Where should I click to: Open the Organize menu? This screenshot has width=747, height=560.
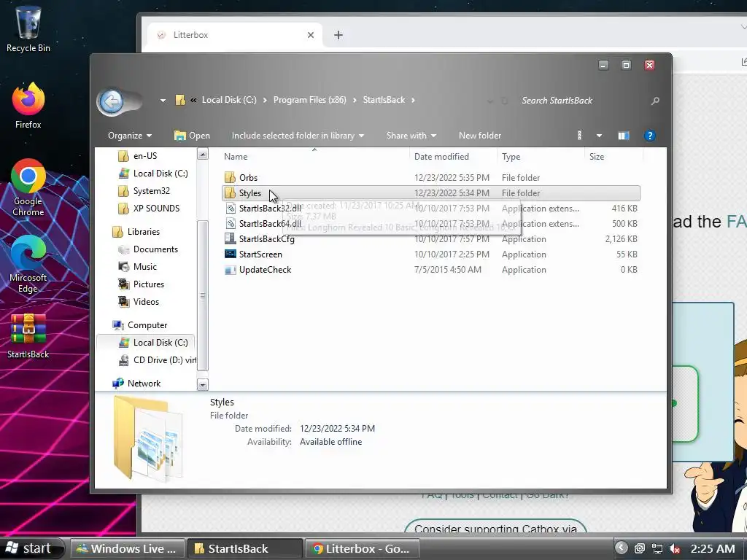130,136
